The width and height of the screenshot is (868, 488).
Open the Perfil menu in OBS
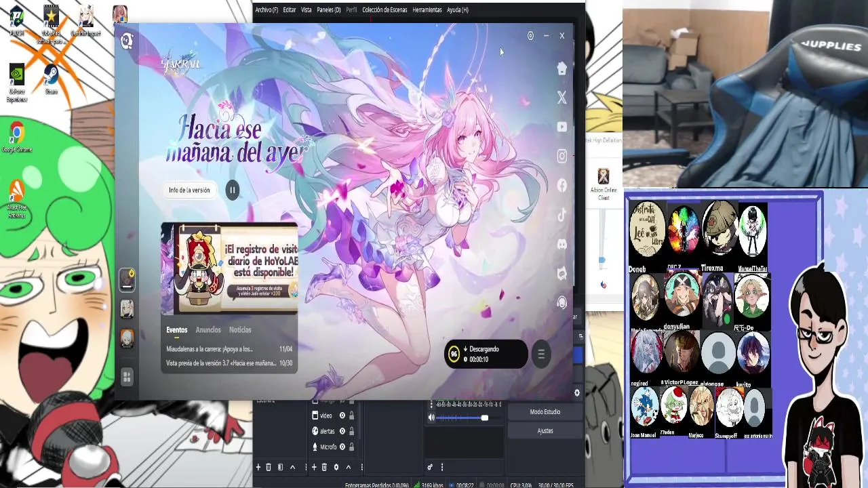(x=351, y=9)
